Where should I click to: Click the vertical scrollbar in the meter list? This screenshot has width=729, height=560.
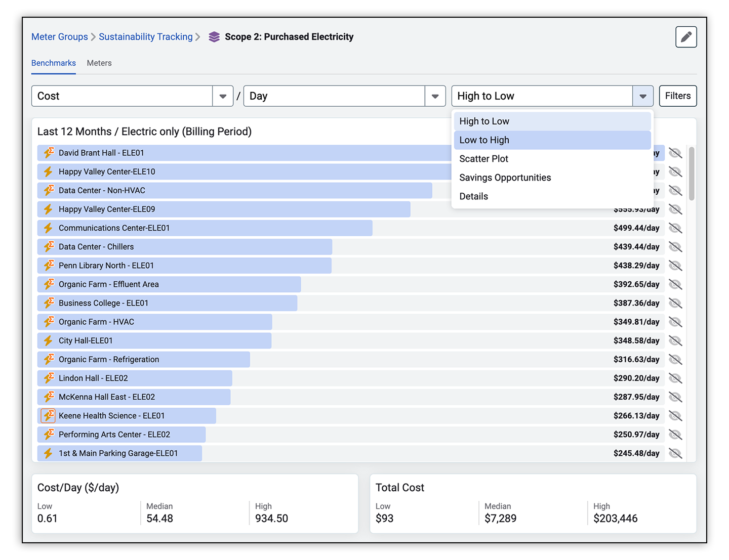692,174
